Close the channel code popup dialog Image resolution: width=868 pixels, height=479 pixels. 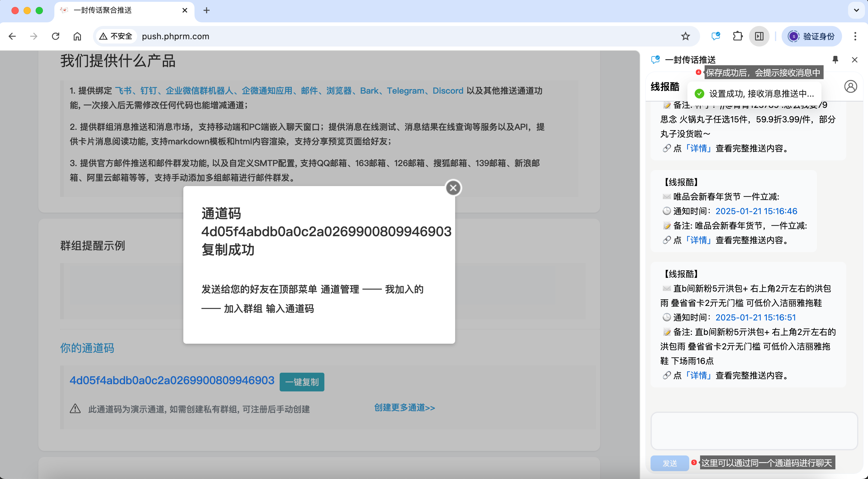click(x=453, y=188)
